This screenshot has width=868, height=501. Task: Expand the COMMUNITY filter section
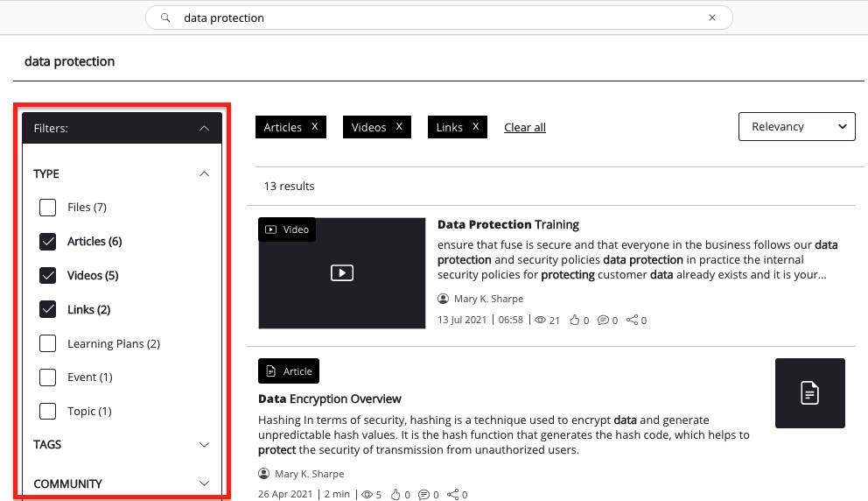pos(204,483)
